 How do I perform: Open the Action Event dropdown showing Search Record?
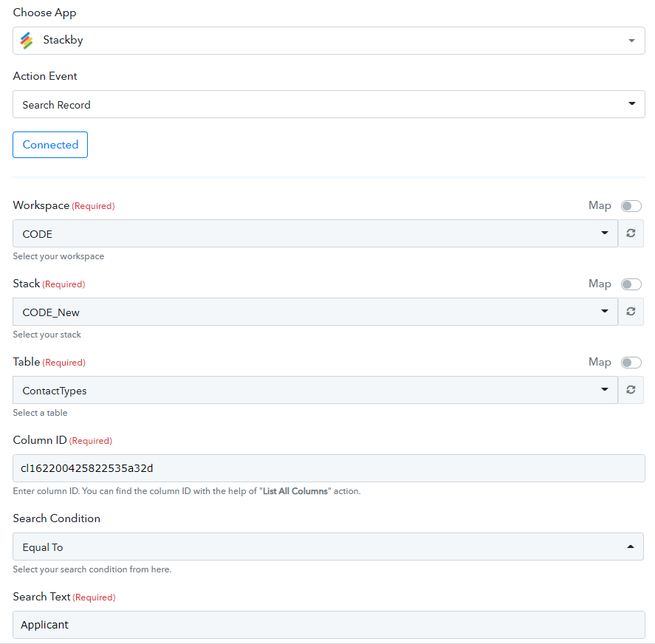coord(329,104)
